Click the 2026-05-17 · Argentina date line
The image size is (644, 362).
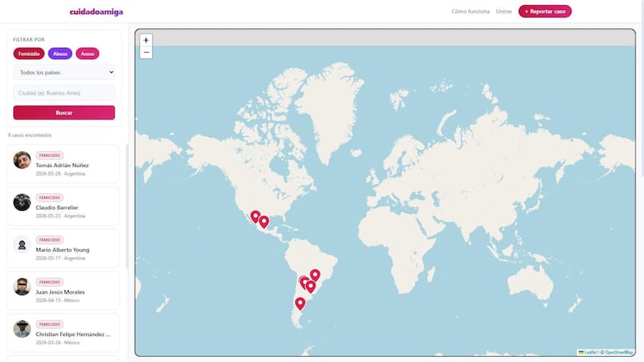point(60,258)
